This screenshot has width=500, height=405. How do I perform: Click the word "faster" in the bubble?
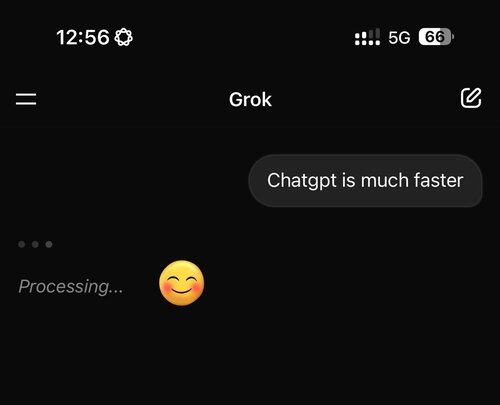438,180
